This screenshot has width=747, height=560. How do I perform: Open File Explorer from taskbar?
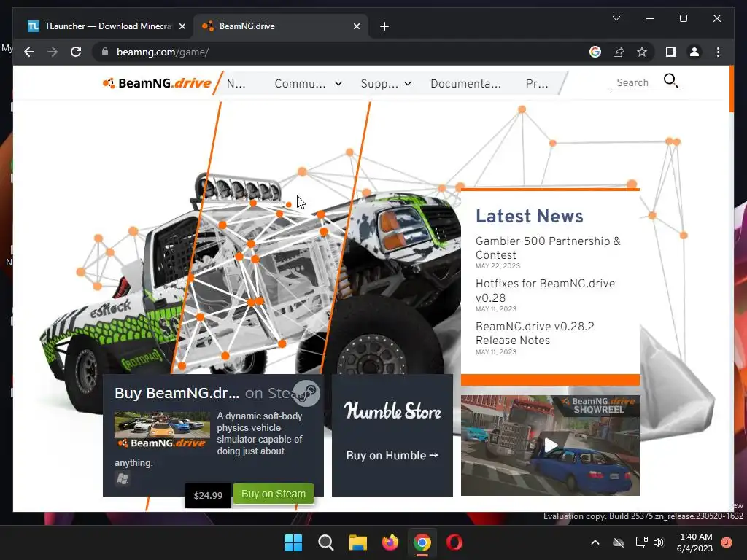357,542
